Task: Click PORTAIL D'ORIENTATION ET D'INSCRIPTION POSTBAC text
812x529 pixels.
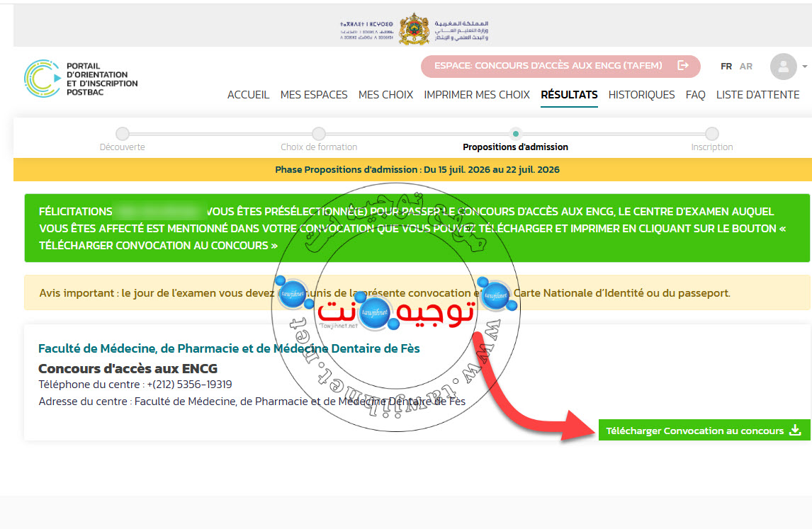Action: (102, 79)
